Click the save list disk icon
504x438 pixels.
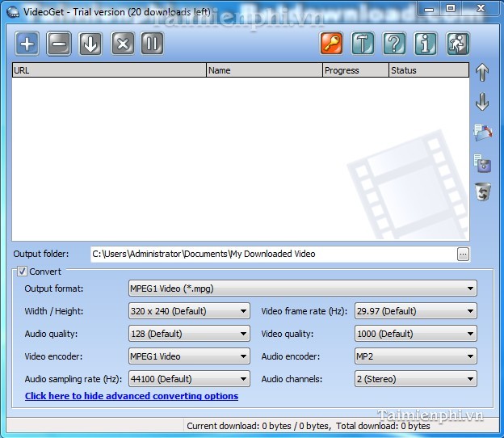[482, 163]
